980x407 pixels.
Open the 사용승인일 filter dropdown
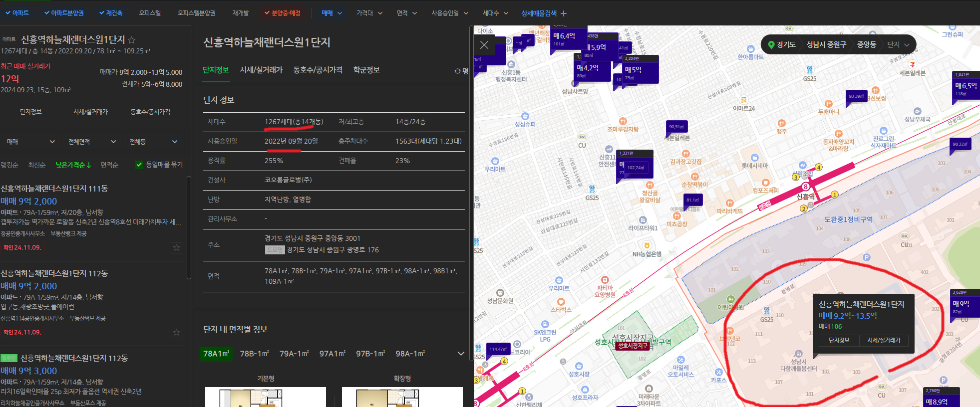pyautogui.click(x=450, y=13)
